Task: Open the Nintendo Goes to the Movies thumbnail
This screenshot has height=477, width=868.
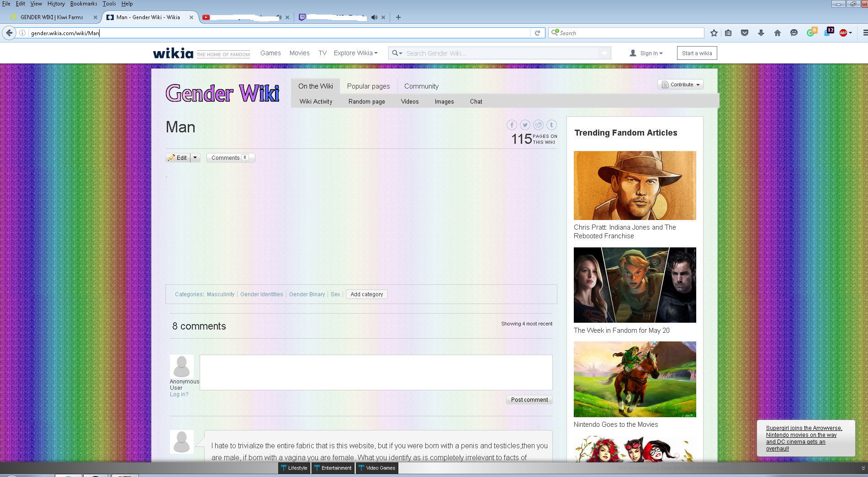Action: click(635, 379)
